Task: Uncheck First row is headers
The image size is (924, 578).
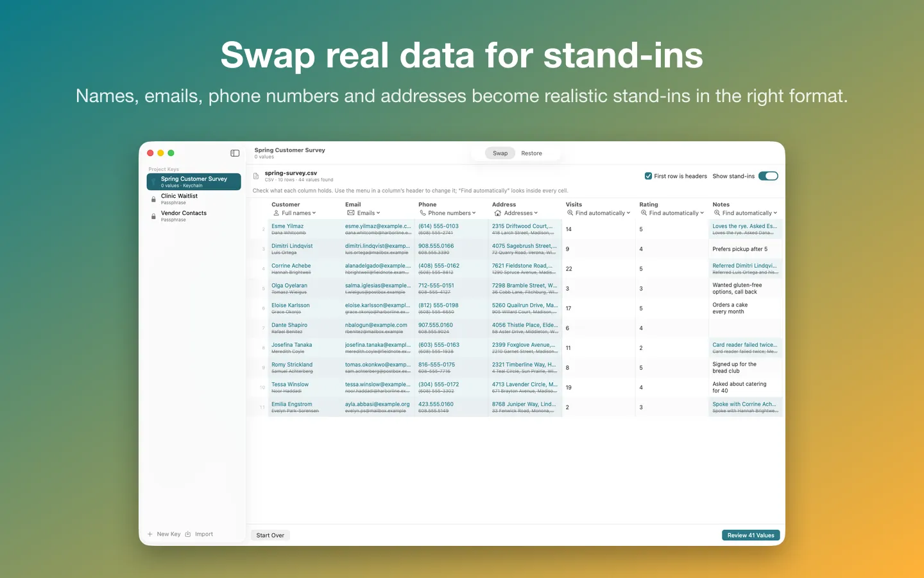Action: click(x=648, y=176)
